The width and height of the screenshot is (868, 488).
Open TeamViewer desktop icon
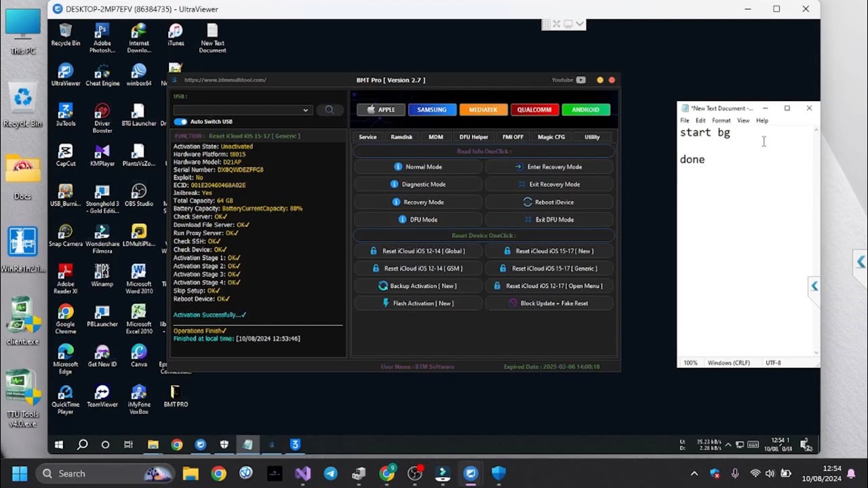(x=102, y=396)
